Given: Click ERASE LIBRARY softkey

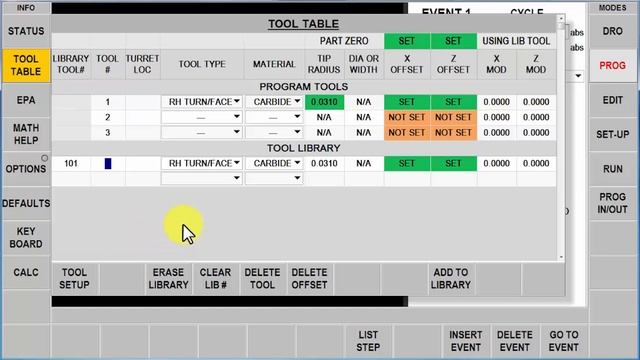Looking at the screenshot, I should 168,279.
